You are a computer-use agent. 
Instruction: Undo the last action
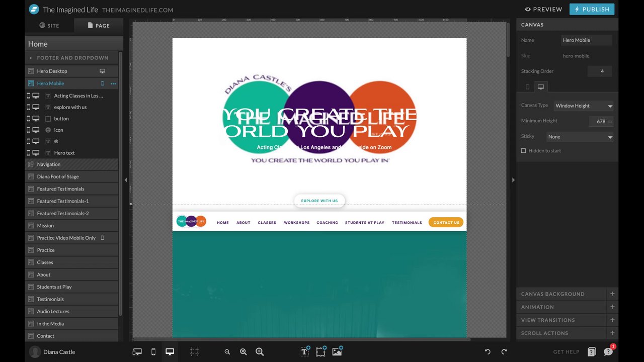pyautogui.click(x=488, y=352)
